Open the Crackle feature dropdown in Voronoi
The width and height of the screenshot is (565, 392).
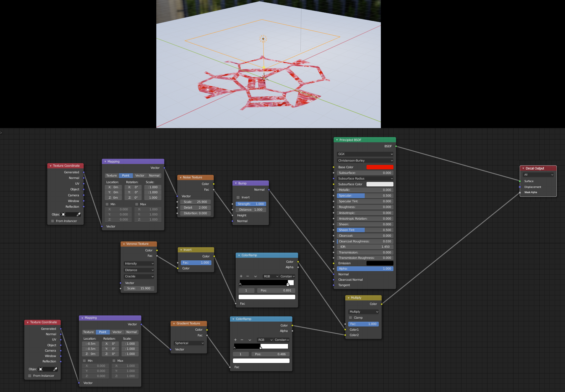click(x=139, y=276)
